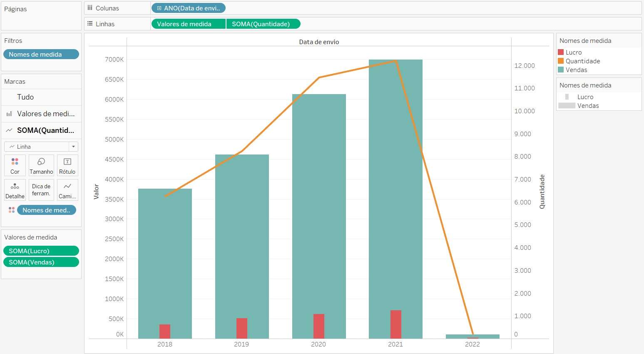Screen dimensions: 644x354
Task: Click the Linhas shelf rows icon
Action: (x=90, y=24)
